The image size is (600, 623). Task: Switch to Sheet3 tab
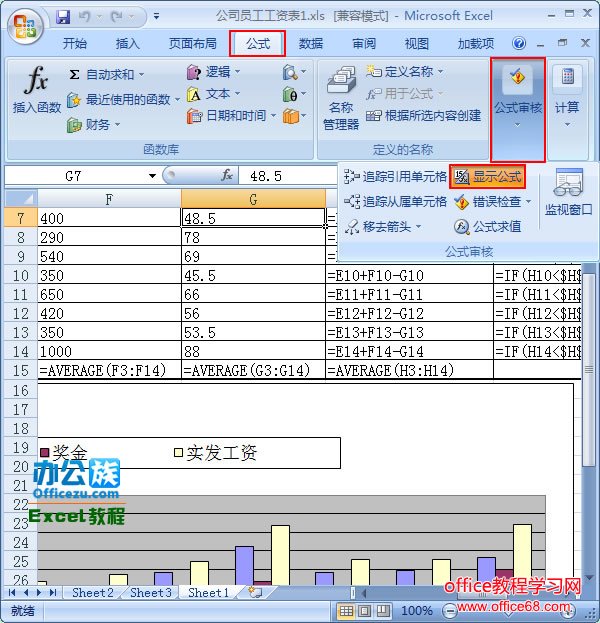(151, 592)
